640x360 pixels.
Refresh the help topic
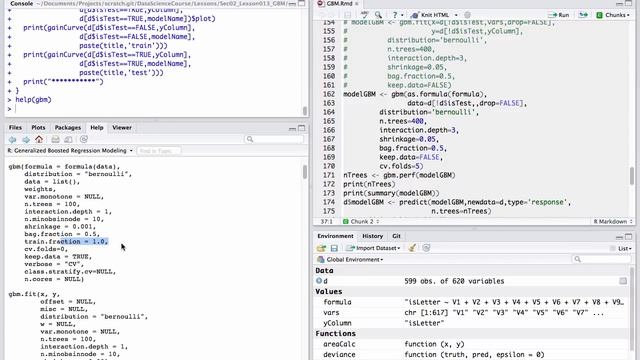pyautogui.click(x=84, y=140)
